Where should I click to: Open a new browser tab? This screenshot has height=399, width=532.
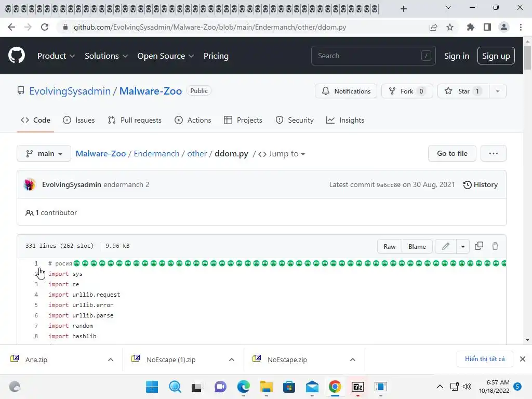pos(403,9)
